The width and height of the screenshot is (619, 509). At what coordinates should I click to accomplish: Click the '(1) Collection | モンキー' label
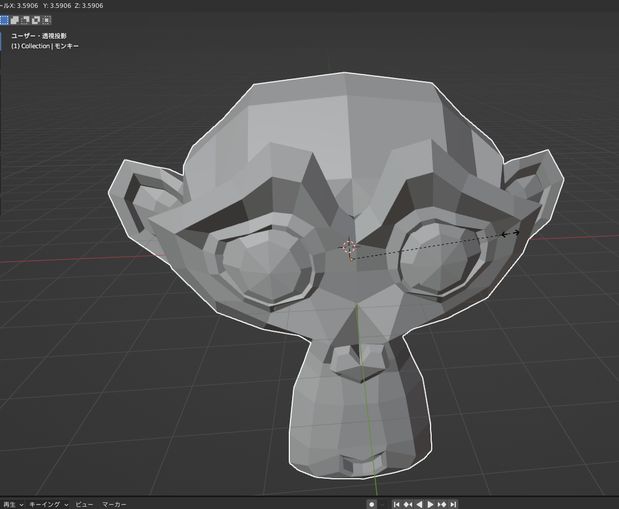coord(45,46)
